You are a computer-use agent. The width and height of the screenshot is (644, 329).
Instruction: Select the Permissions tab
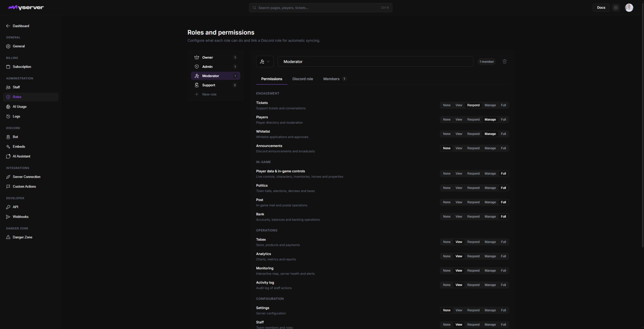(x=272, y=79)
